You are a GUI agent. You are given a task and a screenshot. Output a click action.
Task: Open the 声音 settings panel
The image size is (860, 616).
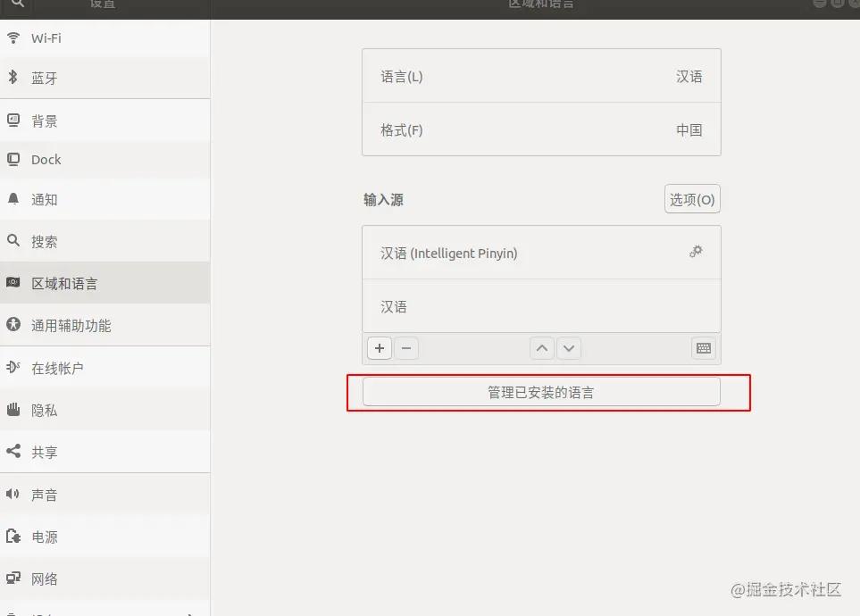[x=104, y=495]
